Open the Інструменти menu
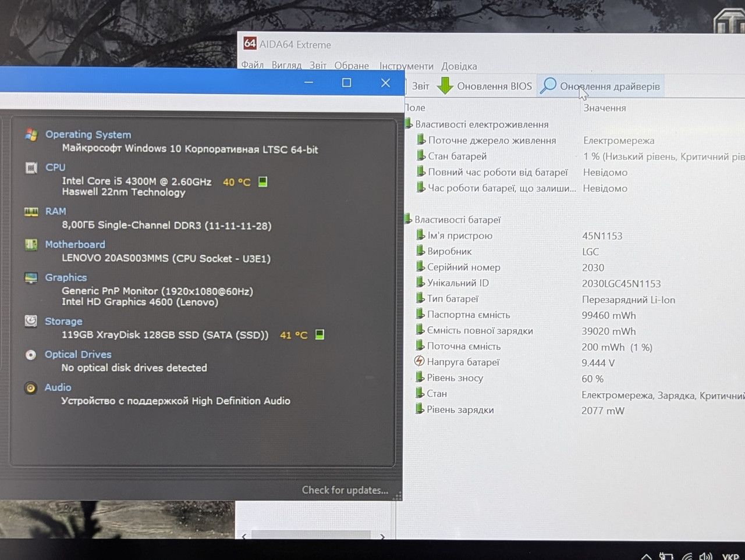Screen dimensions: 745x560 [x=406, y=66]
